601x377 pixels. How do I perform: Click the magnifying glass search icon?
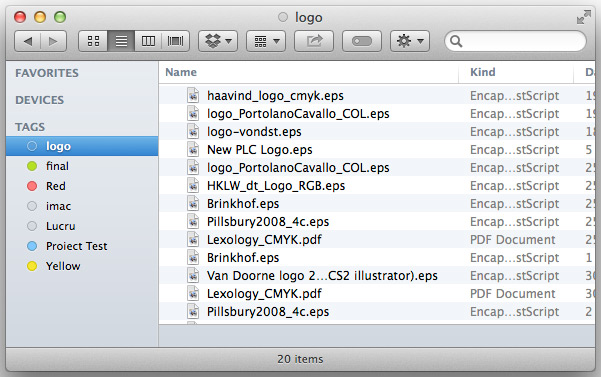pyautogui.click(x=456, y=41)
